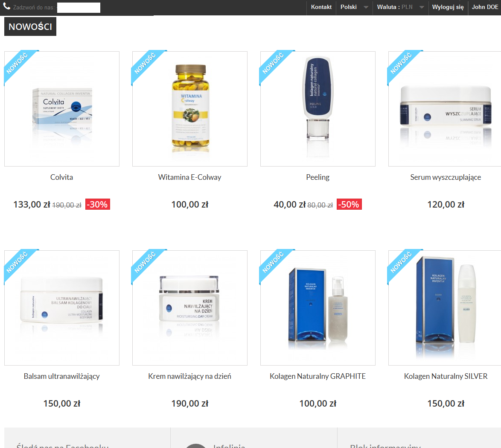Click the NOWOŚĆ ribbon on Witamina E-Colway
Image resolution: width=501 pixels, height=448 pixels.
(x=146, y=64)
